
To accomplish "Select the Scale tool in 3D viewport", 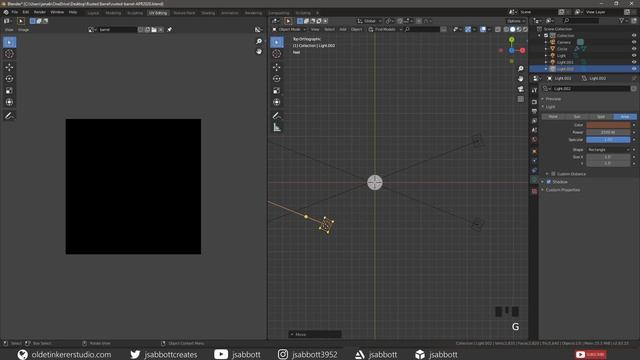I will 277,91.
